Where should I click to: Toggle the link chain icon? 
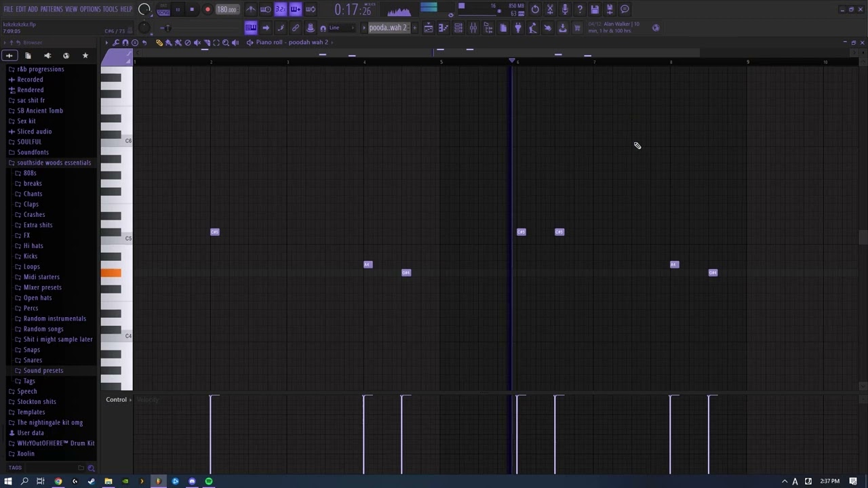click(x=295, y=28)
